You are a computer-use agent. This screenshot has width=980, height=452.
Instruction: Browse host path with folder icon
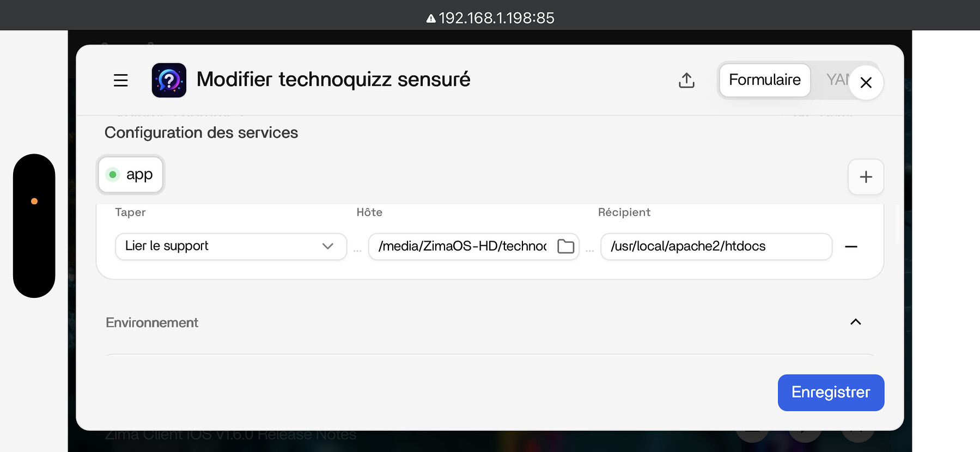click(x=565, y=246)
